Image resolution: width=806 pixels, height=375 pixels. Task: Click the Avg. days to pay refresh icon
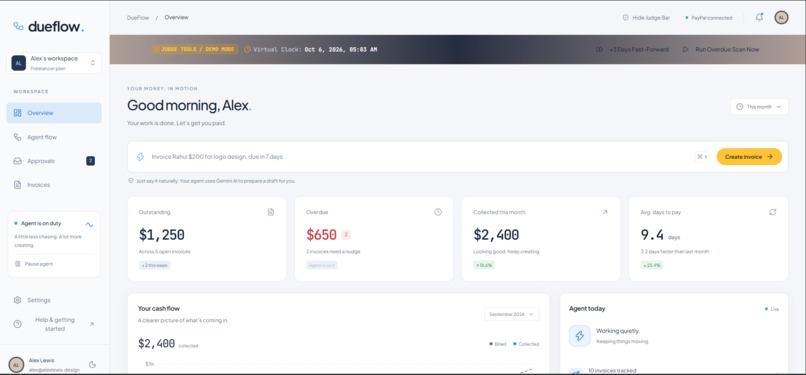click(x=773, y=212)
